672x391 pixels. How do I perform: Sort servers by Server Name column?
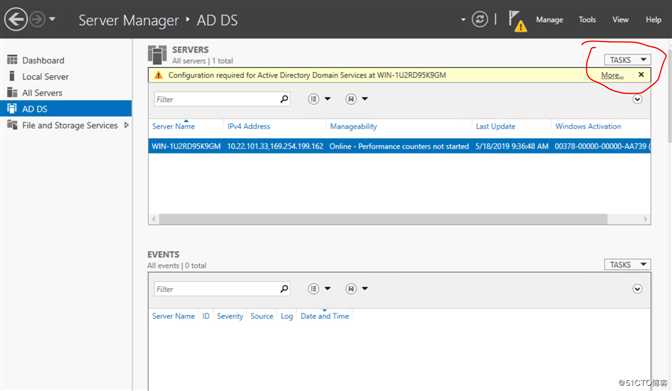pyautogui.click(x=173, y=126)
